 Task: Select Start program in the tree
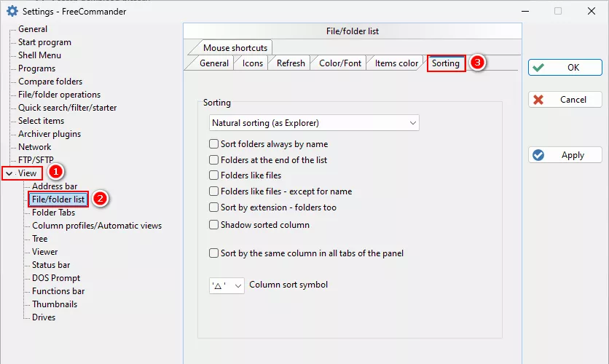44,42
